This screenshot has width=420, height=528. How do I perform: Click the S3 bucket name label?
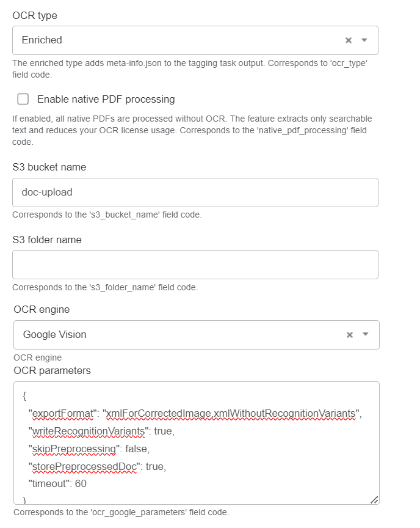(x=49, y=167)
